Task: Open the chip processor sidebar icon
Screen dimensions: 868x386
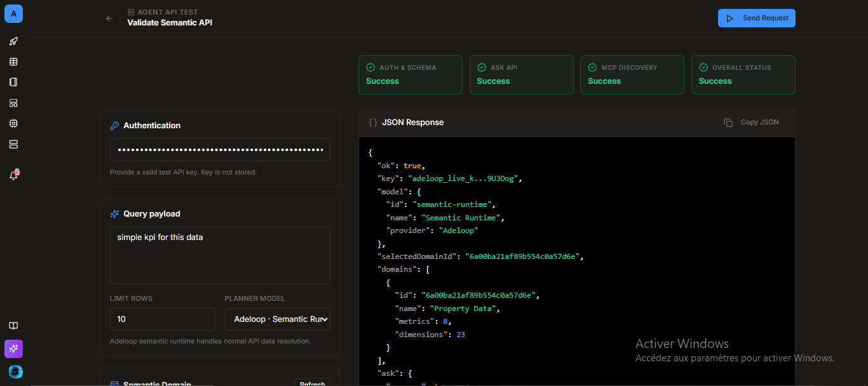Action: pos(13,123)
